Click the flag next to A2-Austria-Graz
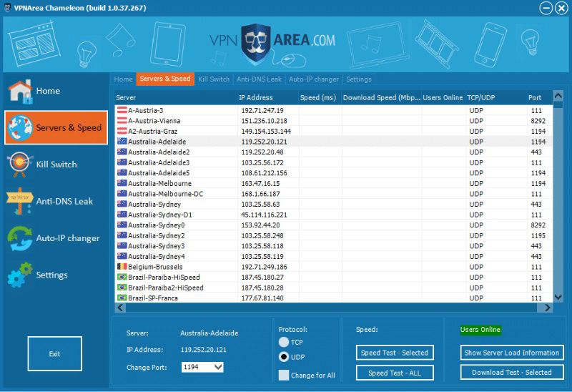 pyautogui.click(x=122, y=131)
